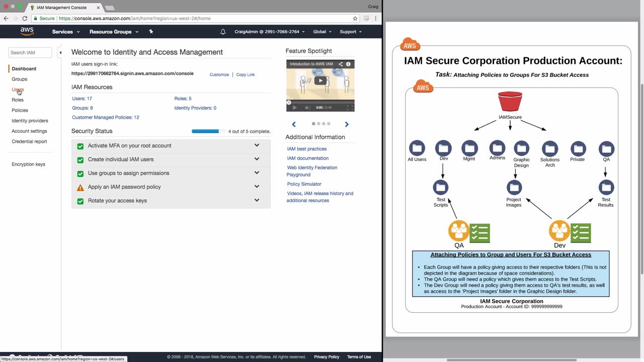644x362 pixels.
Task: Click the Project Images folder icon in the diagram
Action: (x=514, y=187)
